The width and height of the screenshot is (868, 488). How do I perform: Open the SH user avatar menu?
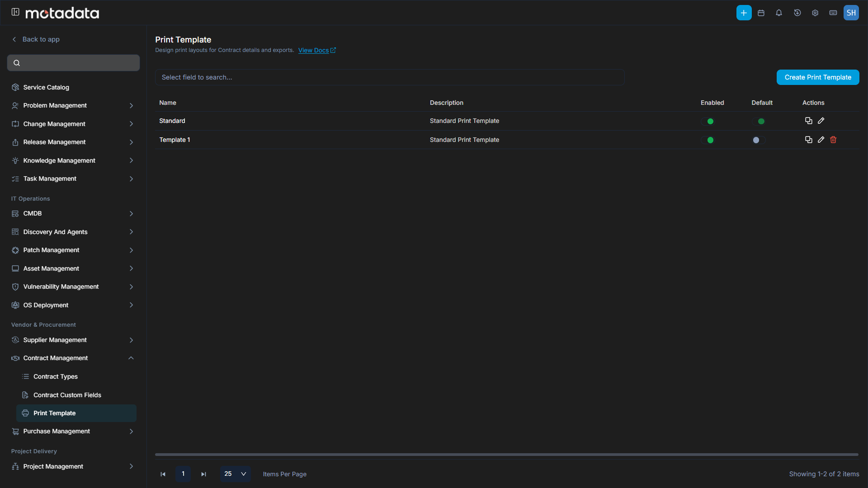[851, 13]
